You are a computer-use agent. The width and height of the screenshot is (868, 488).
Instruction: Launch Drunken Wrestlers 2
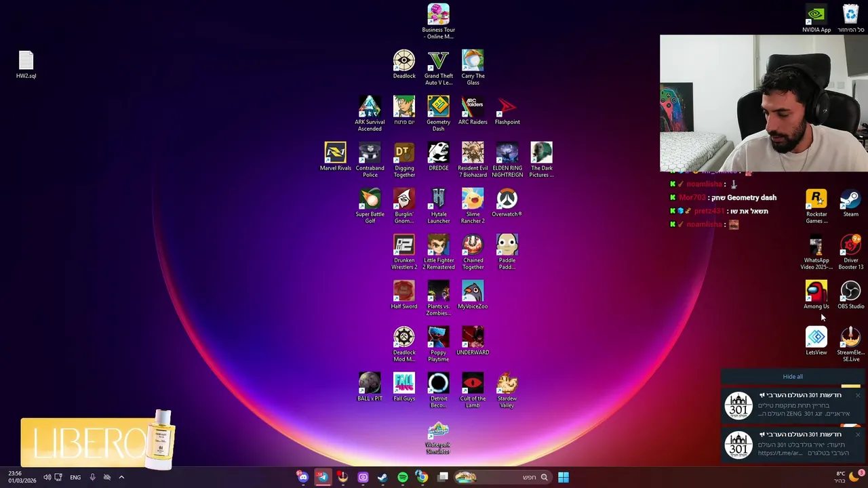tap(404, 251)
